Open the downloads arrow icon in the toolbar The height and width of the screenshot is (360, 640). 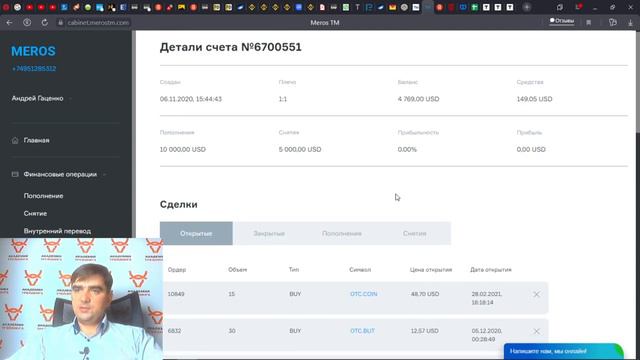[630, 23]
